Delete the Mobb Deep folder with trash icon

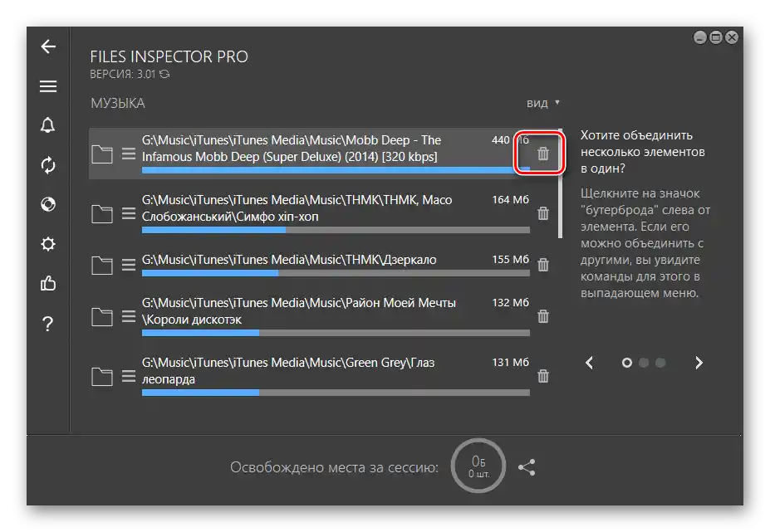pos(542,154)
